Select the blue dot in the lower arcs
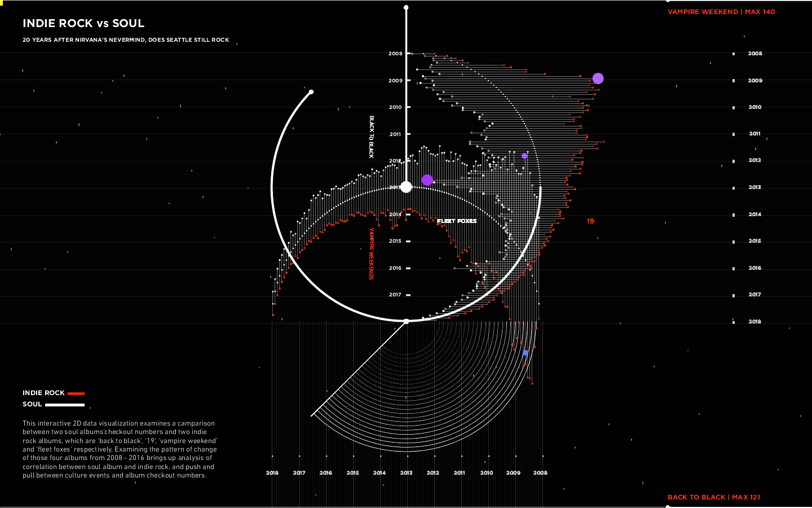Screen dimensions: 812x508 (526, 353)
